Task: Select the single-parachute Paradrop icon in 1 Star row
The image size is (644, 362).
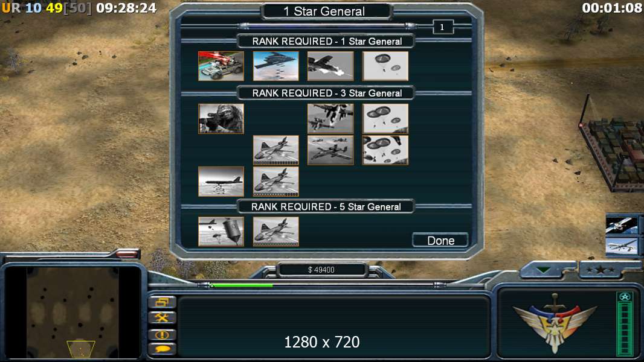Action: coord(385,66)
